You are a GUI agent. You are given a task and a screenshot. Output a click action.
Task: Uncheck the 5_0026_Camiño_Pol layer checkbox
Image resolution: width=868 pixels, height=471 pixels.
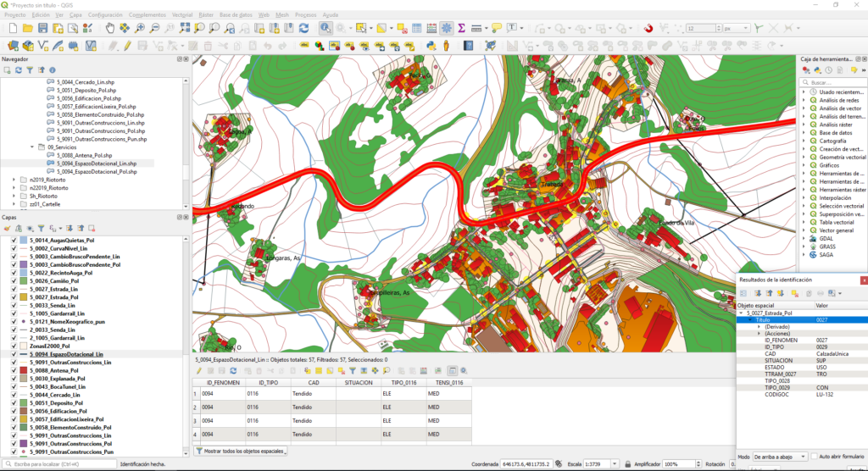(x=14, y=281)
